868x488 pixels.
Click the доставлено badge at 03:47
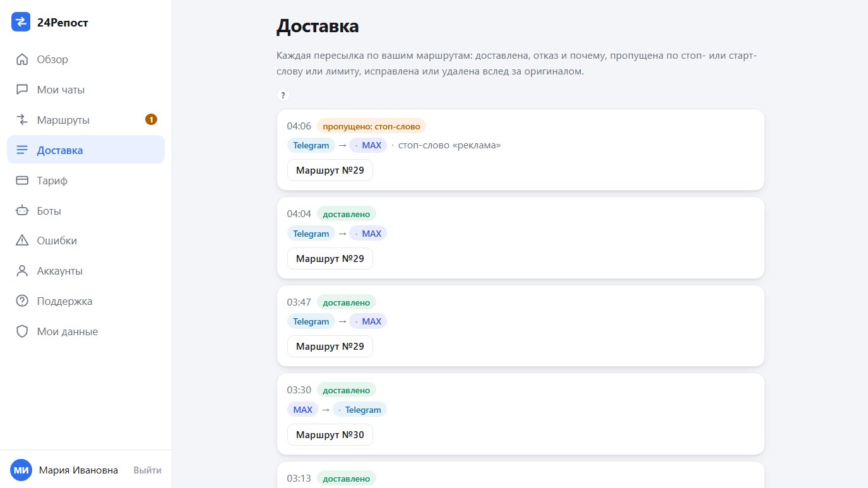tap(347, 302)
